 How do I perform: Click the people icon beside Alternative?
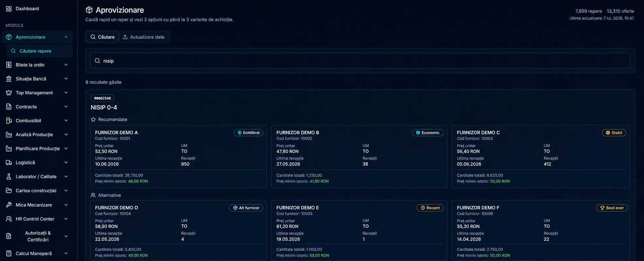[x=93, y=195]
